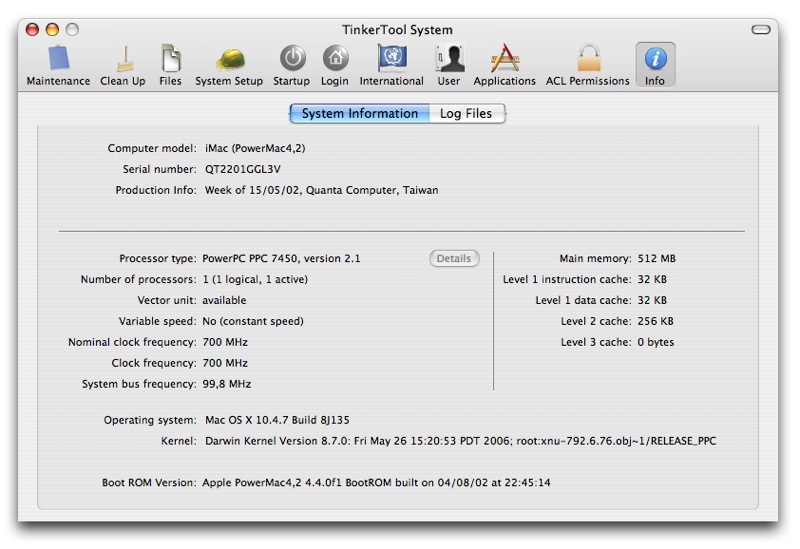
Task: Minimize the window with yellow button
Action: coord(52,30)
